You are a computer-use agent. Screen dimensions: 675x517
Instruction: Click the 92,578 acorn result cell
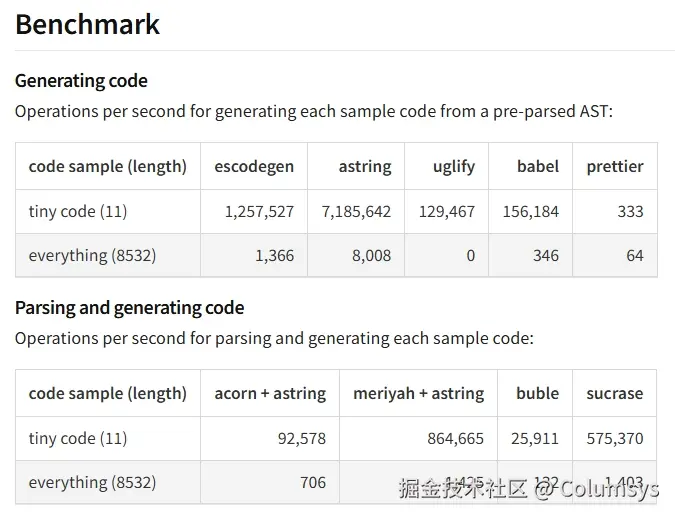pos(298,438)
